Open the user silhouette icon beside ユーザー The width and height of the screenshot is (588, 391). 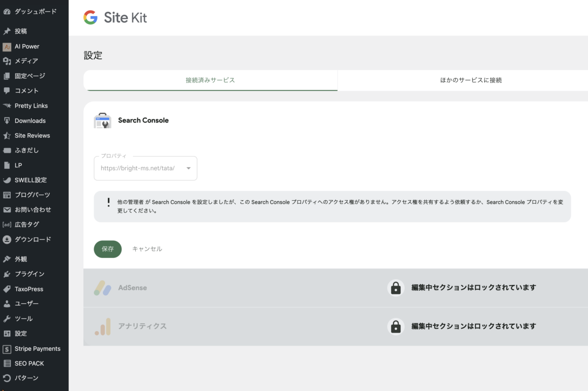[x=7, y=304]
